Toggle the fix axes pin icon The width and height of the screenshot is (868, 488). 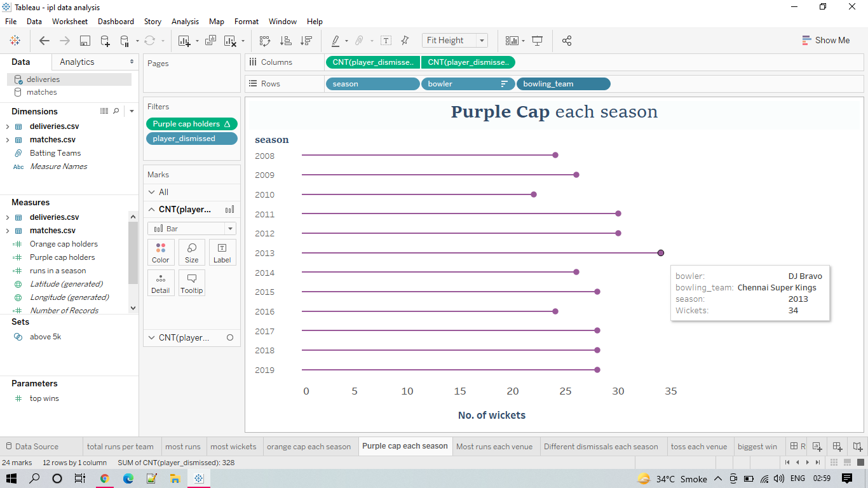[405, 41]
